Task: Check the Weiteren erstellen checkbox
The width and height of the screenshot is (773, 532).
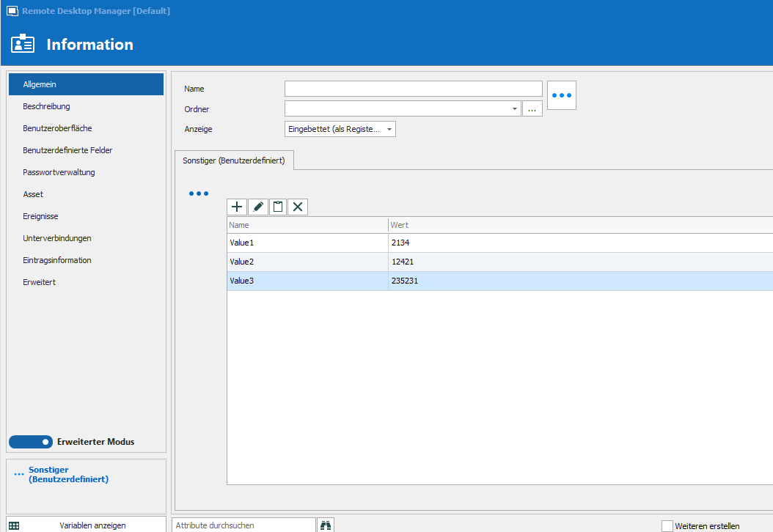Action: coord(667,526)
